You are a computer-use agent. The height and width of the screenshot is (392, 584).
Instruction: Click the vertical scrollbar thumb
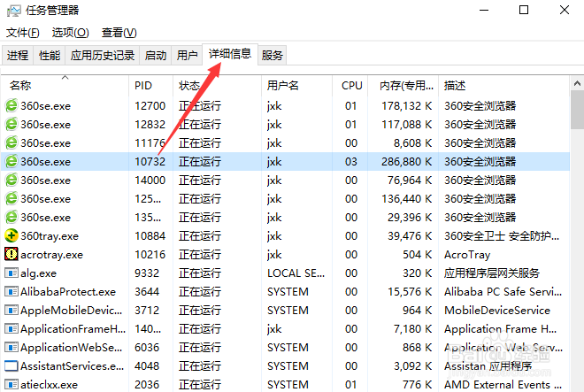click(577, 110)
